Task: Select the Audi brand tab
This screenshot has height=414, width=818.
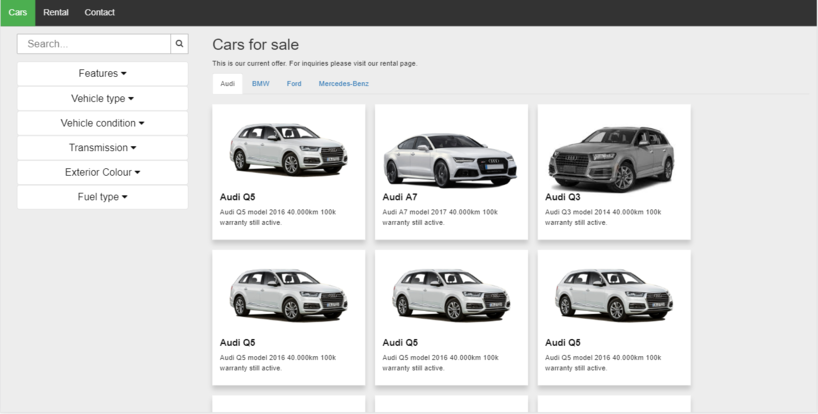Action: 227,84
